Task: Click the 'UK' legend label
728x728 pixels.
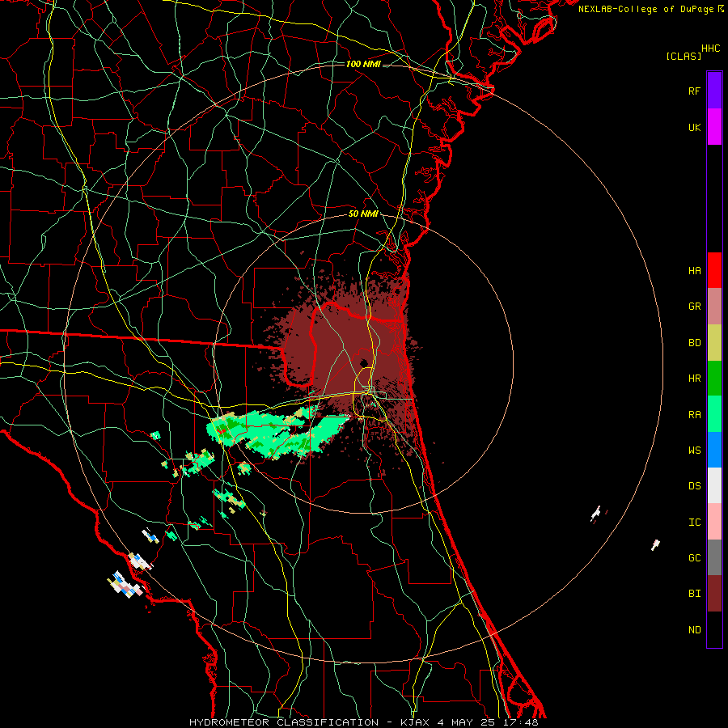Action: (694, 127)
